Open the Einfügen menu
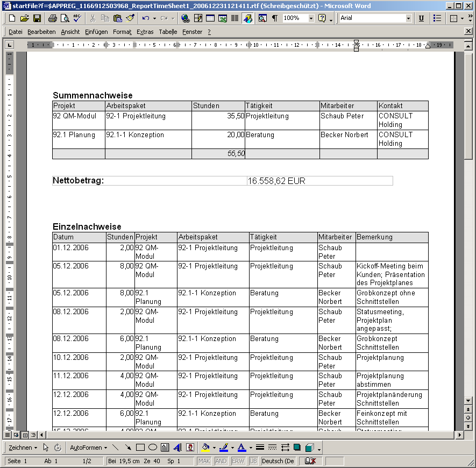 point(96,32)
